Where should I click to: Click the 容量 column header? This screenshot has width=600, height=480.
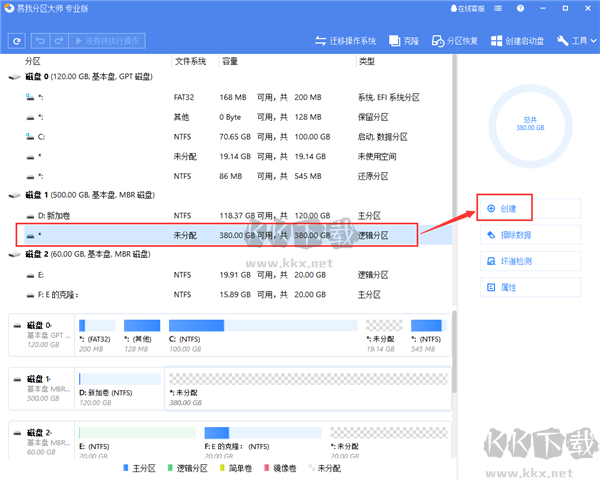pos(230,61)
